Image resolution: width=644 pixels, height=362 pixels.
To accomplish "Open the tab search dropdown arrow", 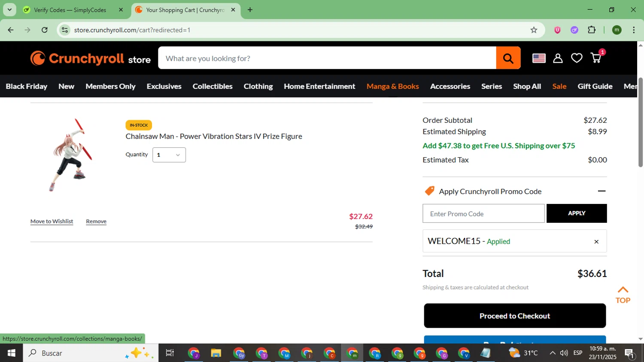I will click(9, 9).
